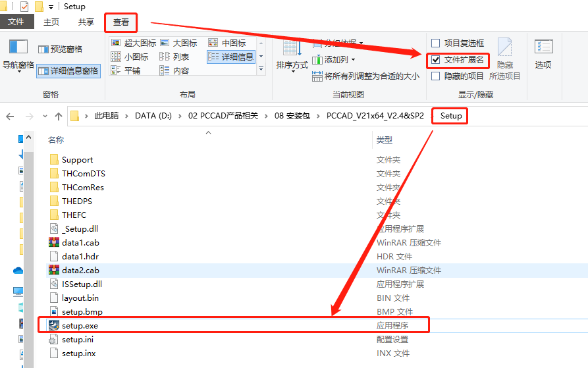Expand the layout gallery more arrow
The width and height of the screenshot is (588, 368).
pos(261,68)
